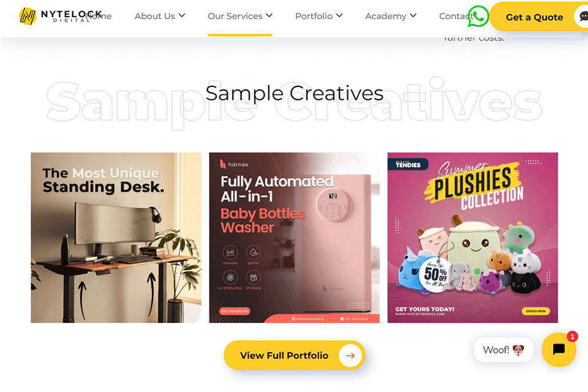Open the standing desk creative thumbnail
The image size is (588, 392).
coord(116,238)
